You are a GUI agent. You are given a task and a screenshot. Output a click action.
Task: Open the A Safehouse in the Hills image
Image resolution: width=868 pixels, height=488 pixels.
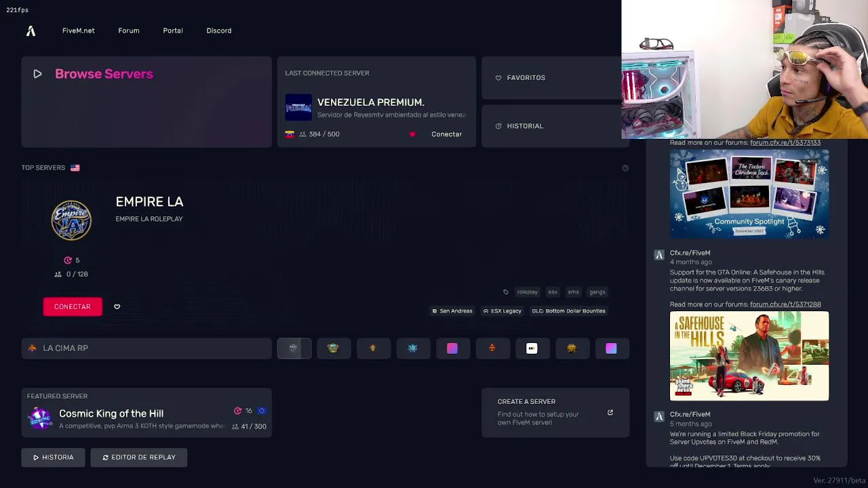point(749,356)
